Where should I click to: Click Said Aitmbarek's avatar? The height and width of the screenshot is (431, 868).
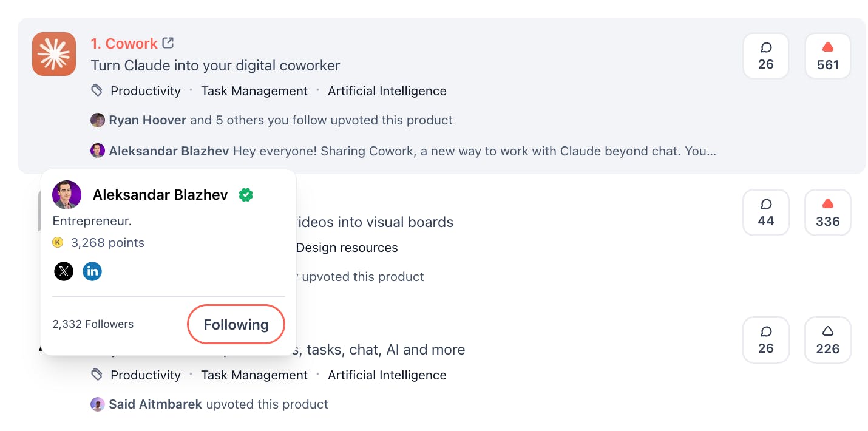[98, 404]
